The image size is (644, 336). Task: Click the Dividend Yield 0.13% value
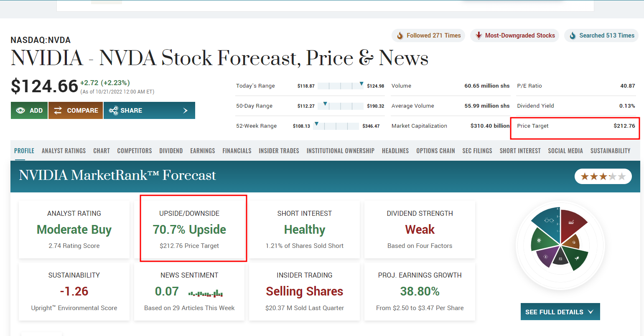(627, 106)
